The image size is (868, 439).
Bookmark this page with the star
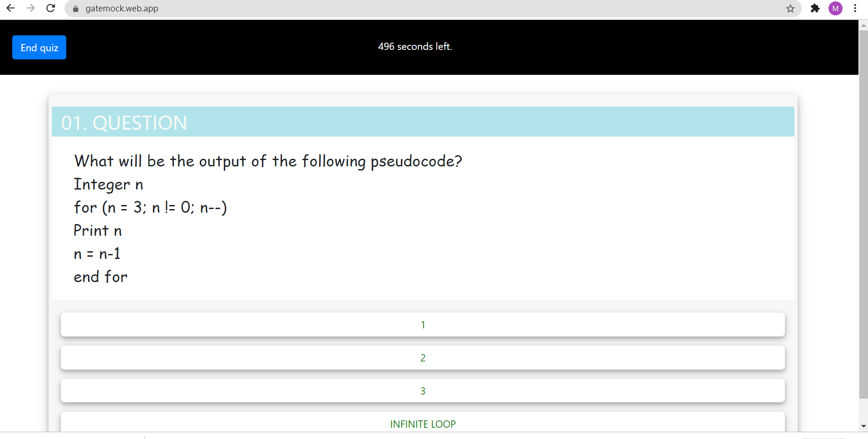[x=790, y=9]
